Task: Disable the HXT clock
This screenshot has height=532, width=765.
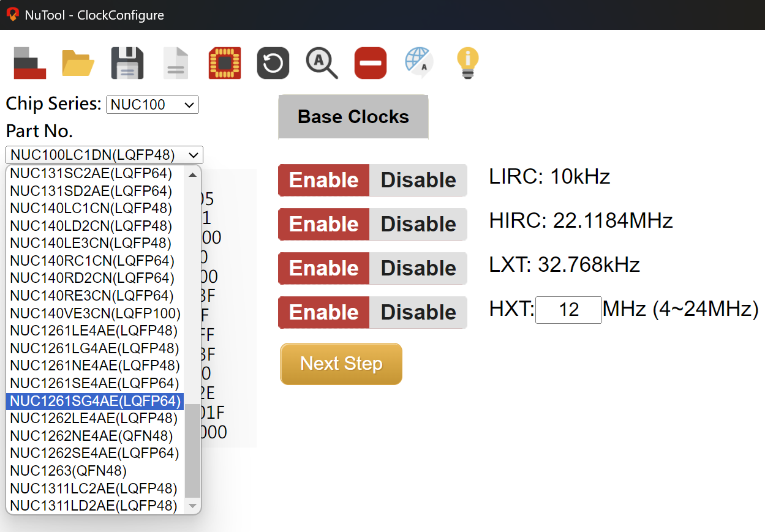Action: point(418,312)
